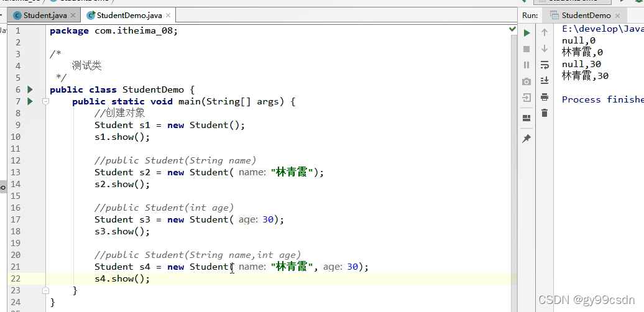Click "null,30" in console output
This screenshot has height=312, width=644.
pos(582,64)
